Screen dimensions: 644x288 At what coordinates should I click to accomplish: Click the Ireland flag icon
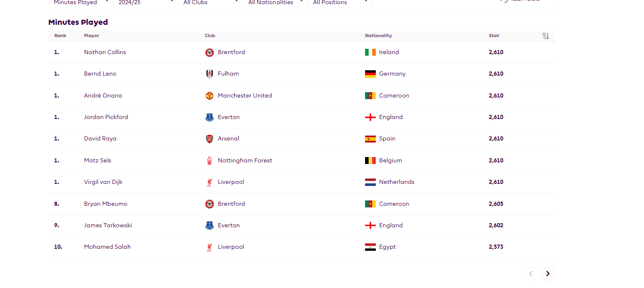coord(370,52)
